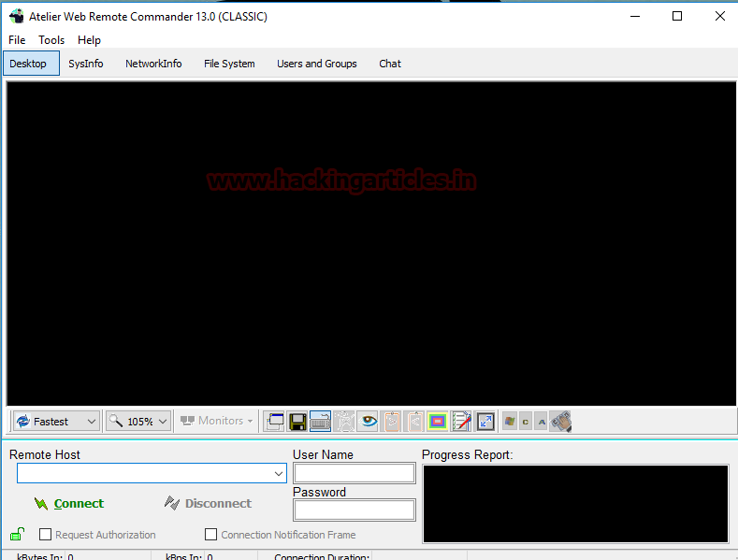
Task: Click the User Name input field
Action: (x=354, y=473)
